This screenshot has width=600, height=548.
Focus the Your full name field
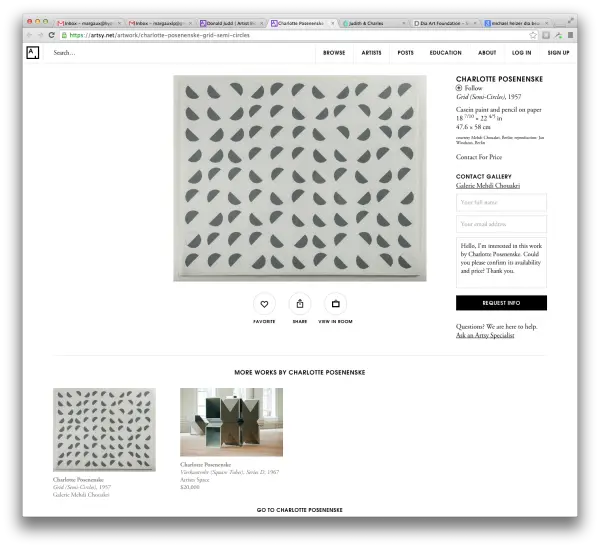click(x=501, y=202)
